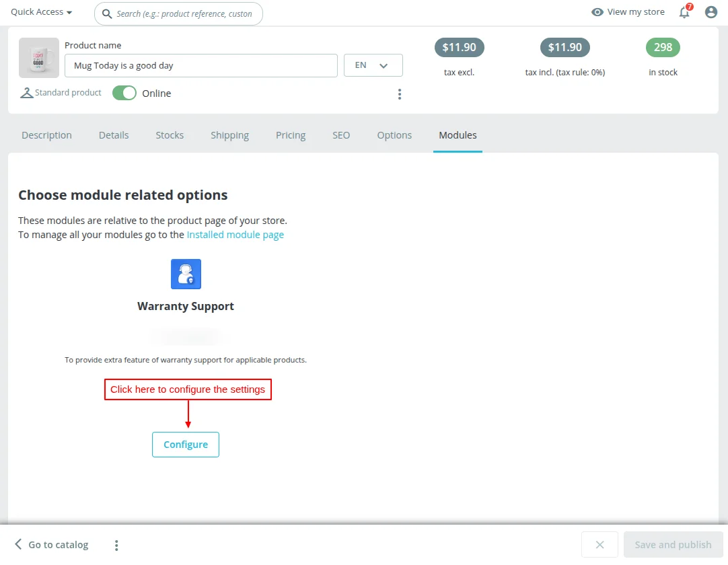
Task: Click the Save and publish button
Action: (x=673, y=544)
